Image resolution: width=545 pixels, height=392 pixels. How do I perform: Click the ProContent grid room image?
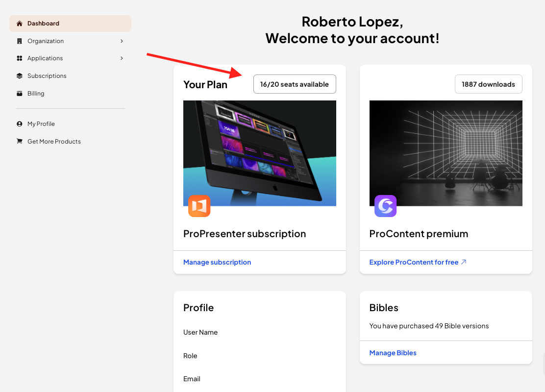coord(446,153)
